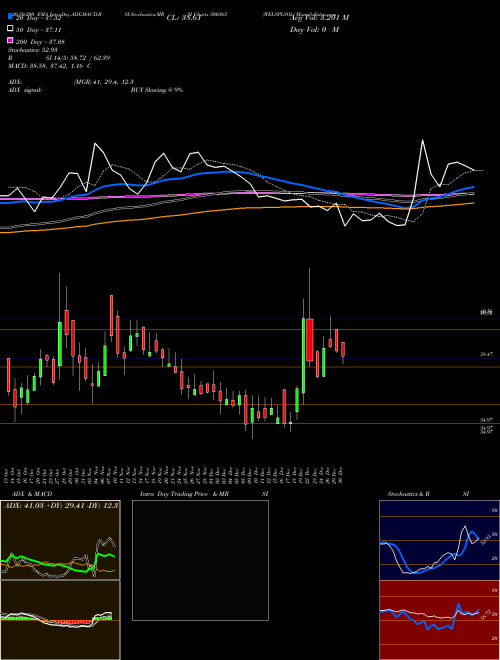500x660 pixels.
Task: Click the white 50 Day legend swatch
Action: tap(11, 29)
